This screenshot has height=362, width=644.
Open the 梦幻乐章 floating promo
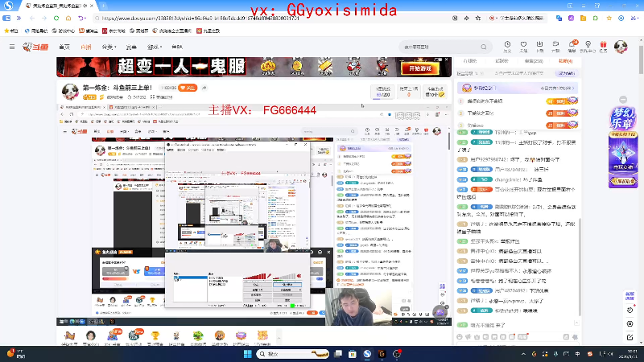click(x=623, y=147)
